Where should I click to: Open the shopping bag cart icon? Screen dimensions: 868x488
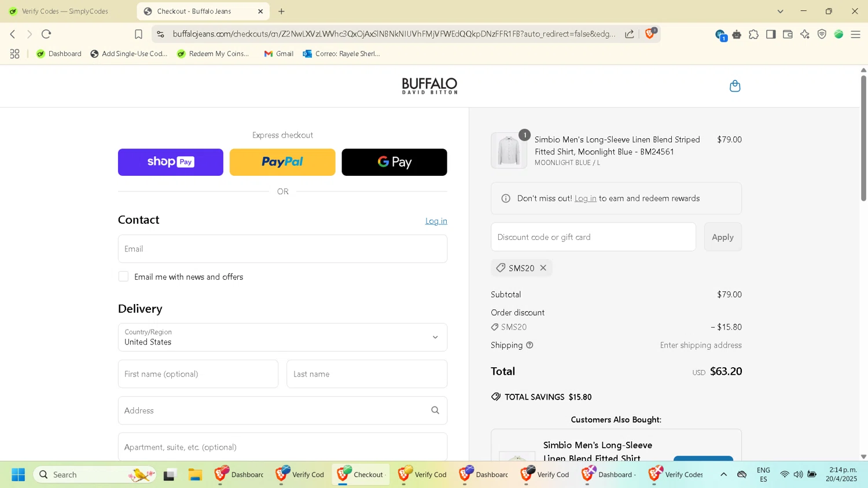(735, 86)
